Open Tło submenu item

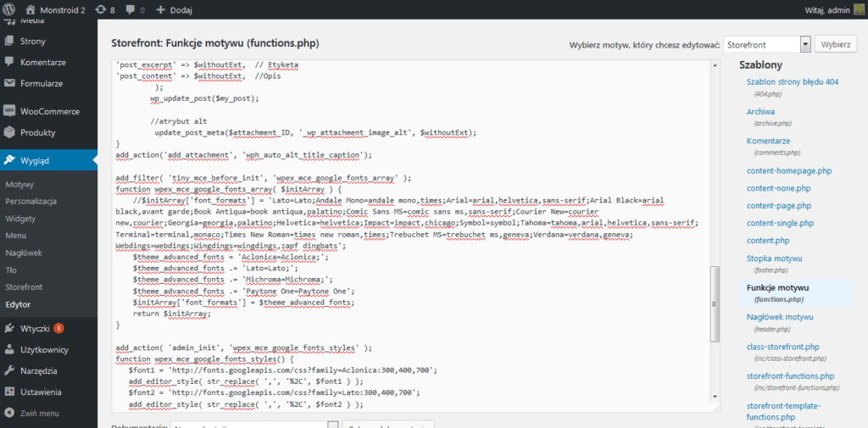[x=11, y=270]
